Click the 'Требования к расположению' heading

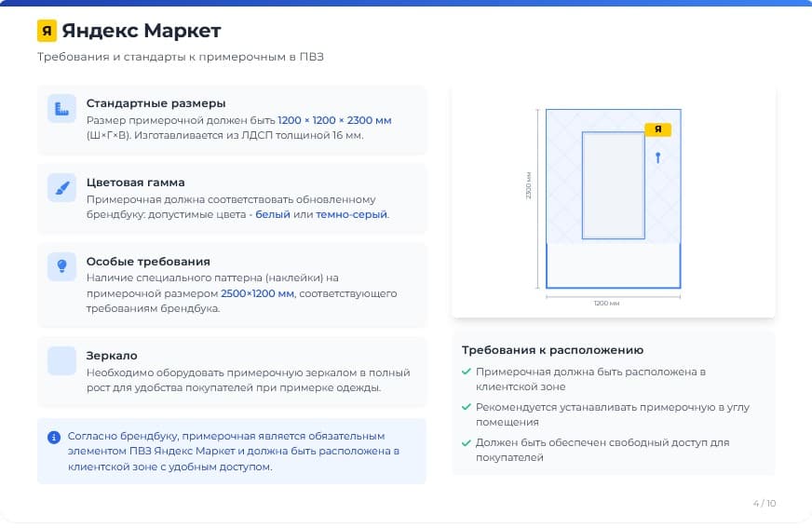[552, 350]
